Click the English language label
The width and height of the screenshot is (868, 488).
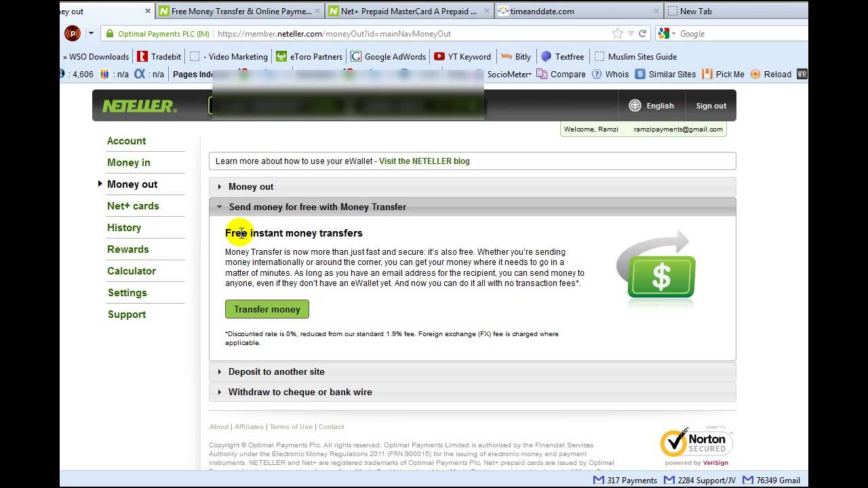[x=660, y=106]
